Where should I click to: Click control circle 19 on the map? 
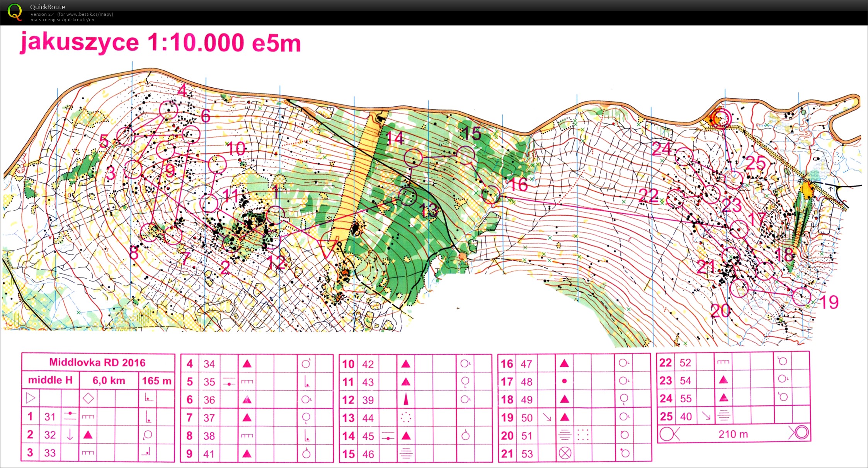[802, 296]
